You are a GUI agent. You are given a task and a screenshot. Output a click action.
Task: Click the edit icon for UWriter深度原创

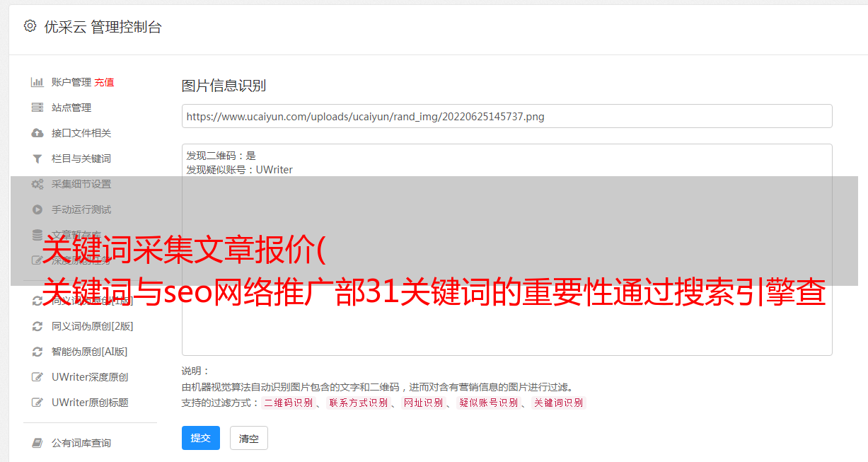click(x=37, y=377)
